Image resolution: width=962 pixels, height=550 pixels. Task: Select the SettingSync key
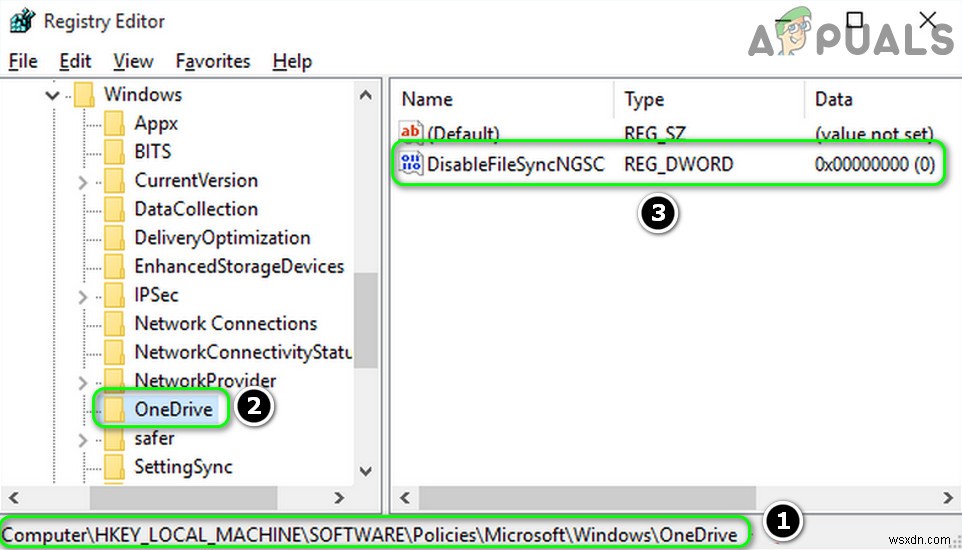pyautogui.click(x=183, y=467)
